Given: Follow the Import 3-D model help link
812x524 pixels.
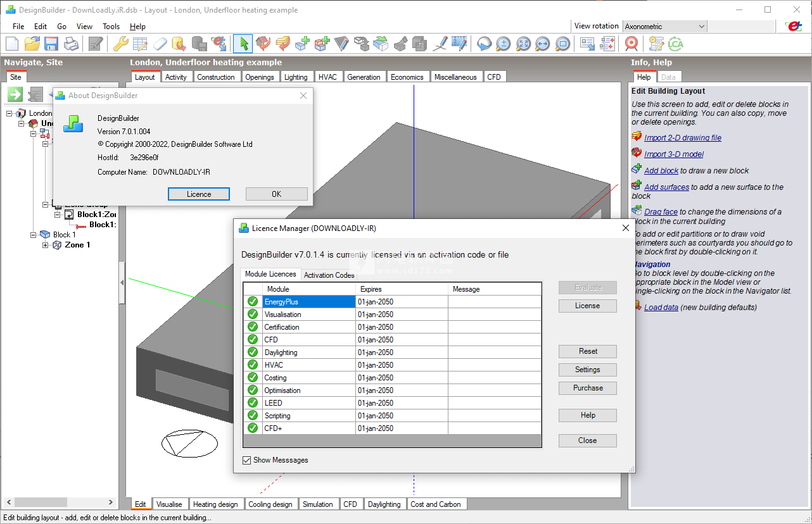Looking at the screenshot, I should [673, 154].
